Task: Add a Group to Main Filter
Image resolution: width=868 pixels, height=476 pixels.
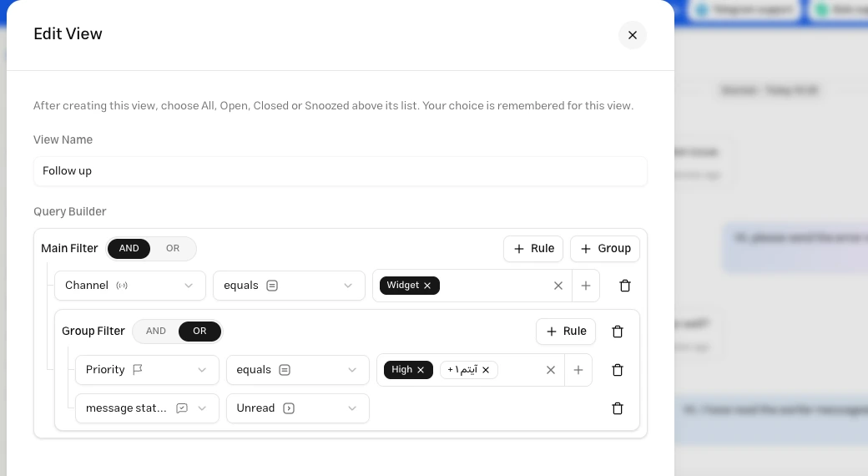Action: pos(604,249)
